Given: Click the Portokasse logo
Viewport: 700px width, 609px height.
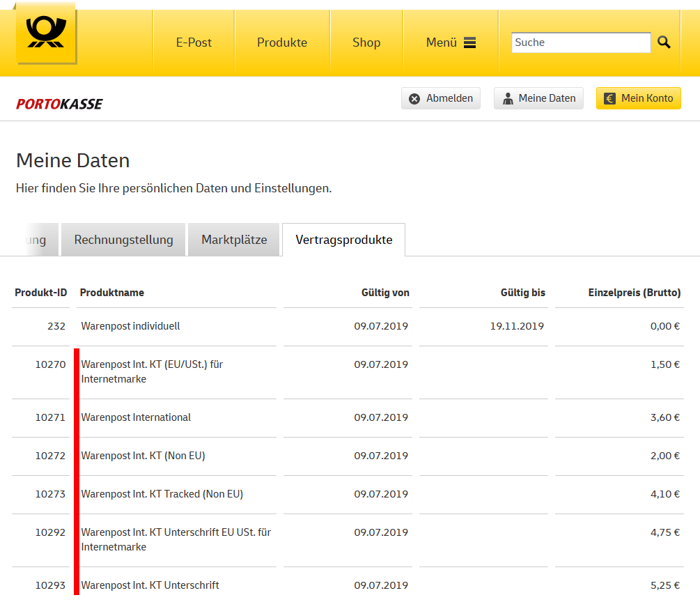Looking at the screenshot, I should tap(59, 104).
